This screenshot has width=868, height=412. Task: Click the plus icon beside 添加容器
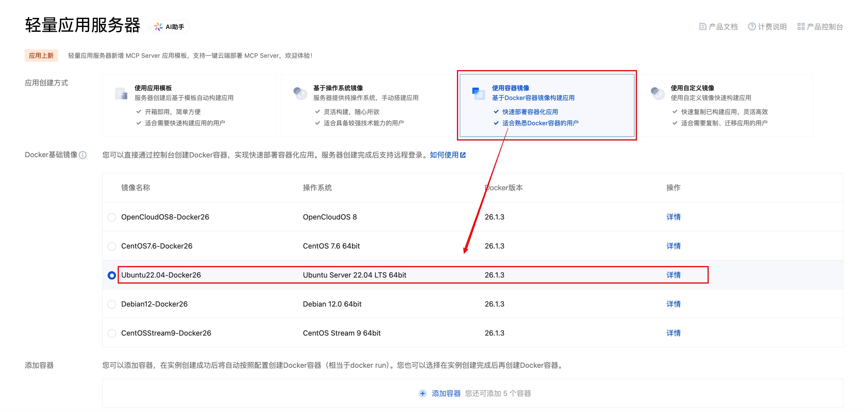pos(423,393)
